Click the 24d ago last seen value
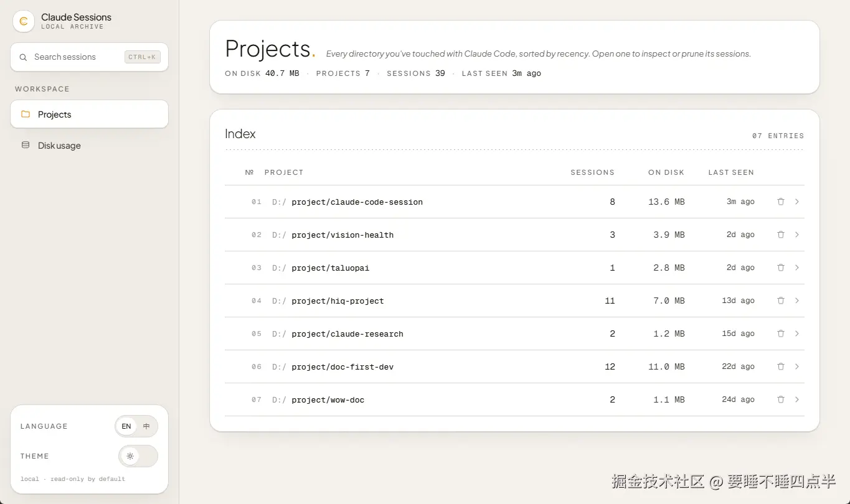850x504 pixels. click(739, 399)
